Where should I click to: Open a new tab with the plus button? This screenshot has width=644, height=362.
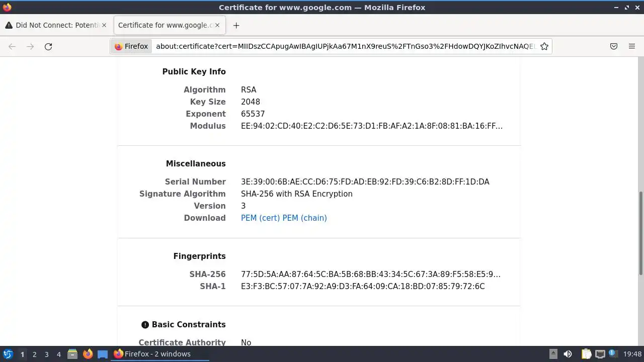[x=236, y=25]
